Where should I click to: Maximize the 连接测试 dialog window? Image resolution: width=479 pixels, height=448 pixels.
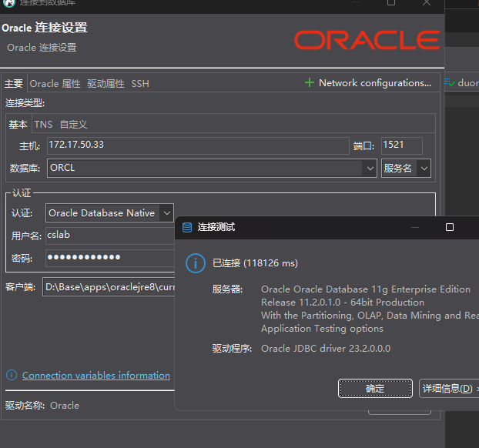tap(450, 227)
